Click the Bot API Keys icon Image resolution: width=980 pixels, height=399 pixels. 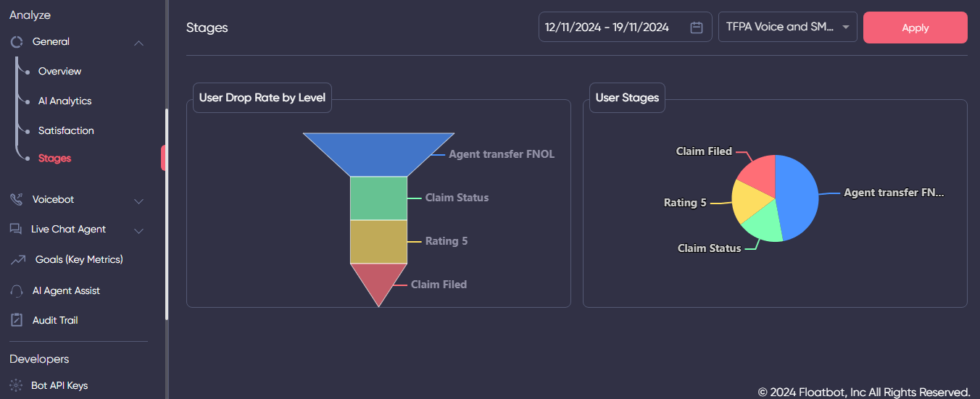16,385
